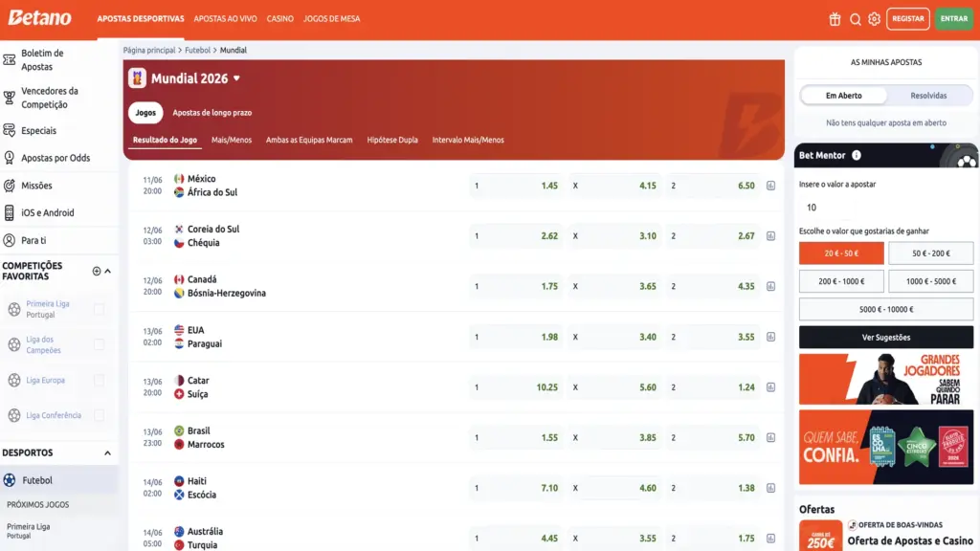Tick the Primeira Liga Portugal checkbox
This screenshot has height=551, width=980.
pos(99,309)
